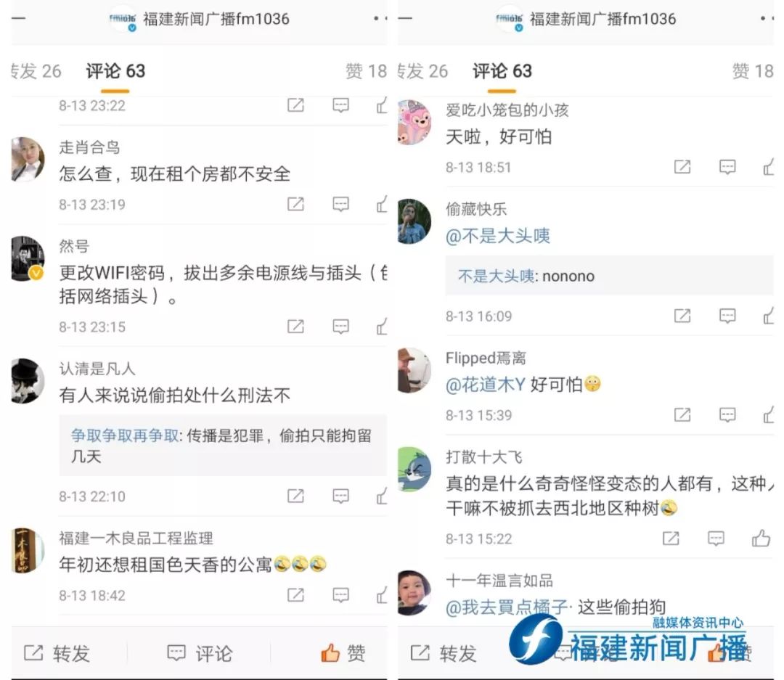
Task: Open the @不是大头咦 mention link
Action: [x=497, y=236]
